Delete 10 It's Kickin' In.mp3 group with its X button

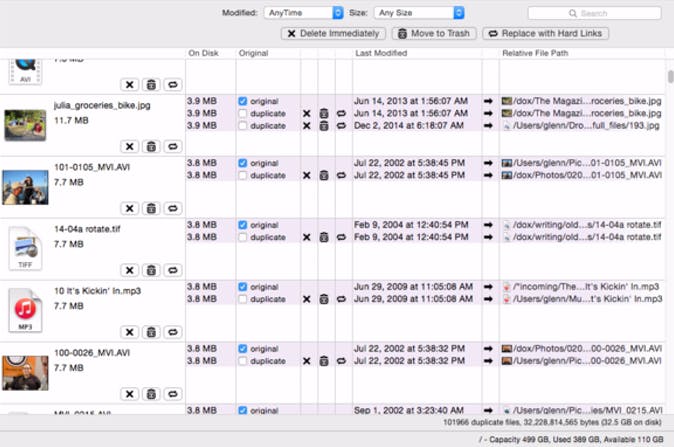[x=129, y=332]
